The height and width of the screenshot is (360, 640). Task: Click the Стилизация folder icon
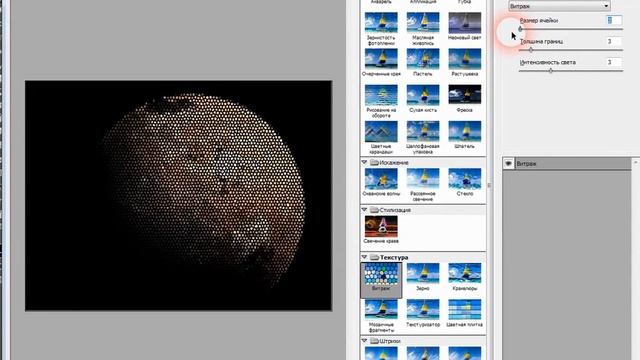coord(374,210)
